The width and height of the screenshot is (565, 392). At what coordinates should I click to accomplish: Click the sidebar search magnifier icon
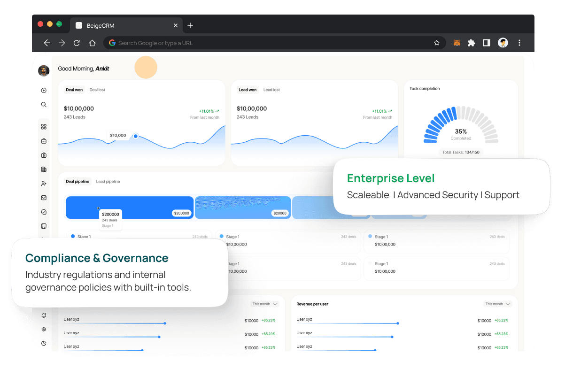[x=44, y=105]
